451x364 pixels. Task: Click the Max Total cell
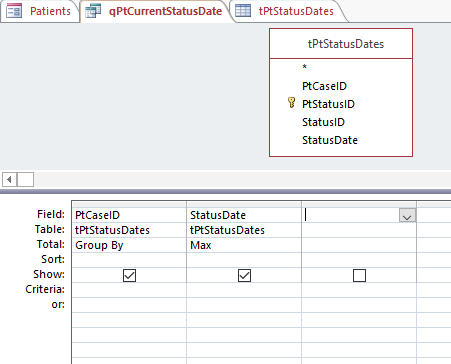click(244, 245)
